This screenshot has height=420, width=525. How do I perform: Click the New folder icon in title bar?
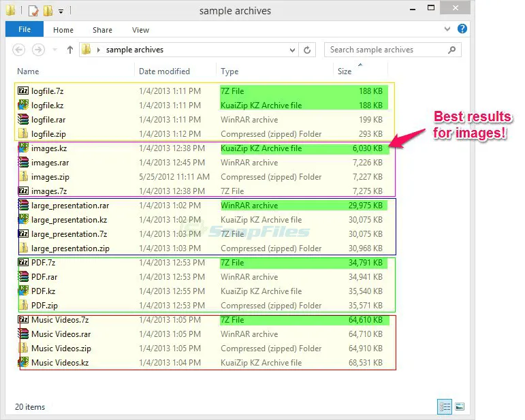tap(48, 11)
